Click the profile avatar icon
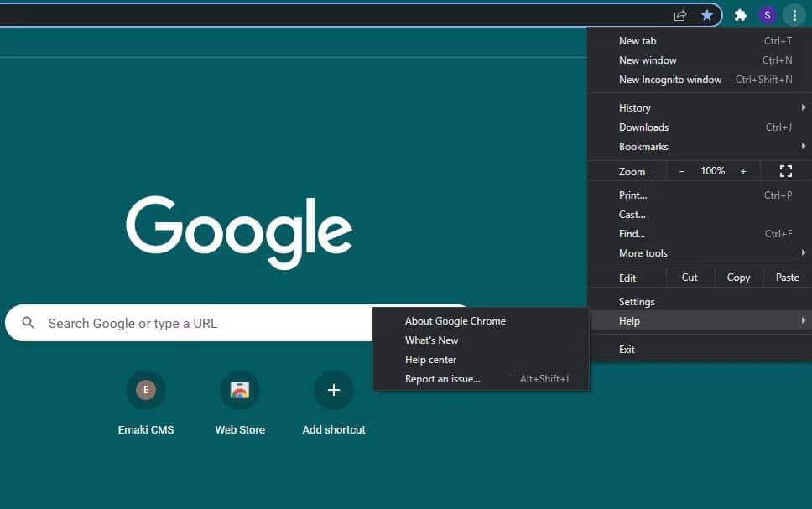This screenshot has width=812, height=509. [x=768, y=15]
